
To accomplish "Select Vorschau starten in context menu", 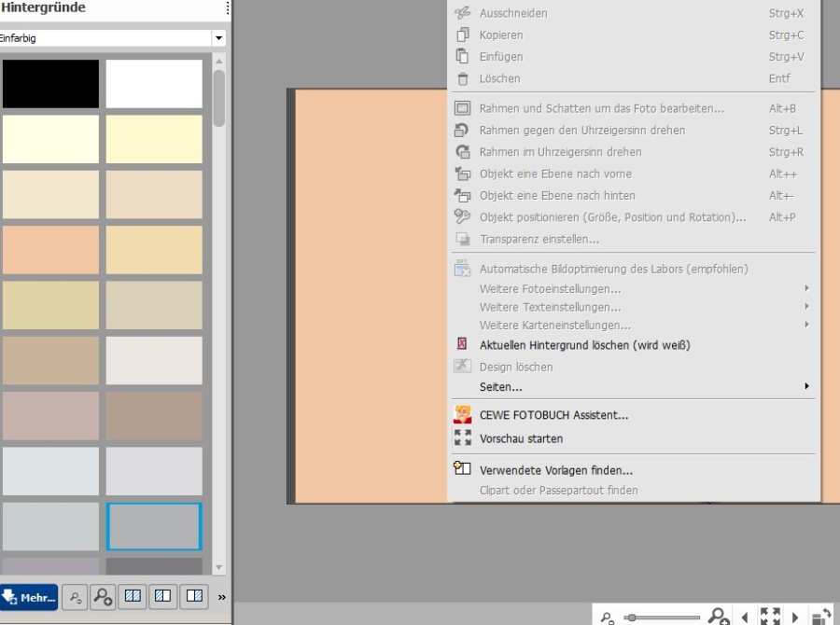I will tap(521, 438).
